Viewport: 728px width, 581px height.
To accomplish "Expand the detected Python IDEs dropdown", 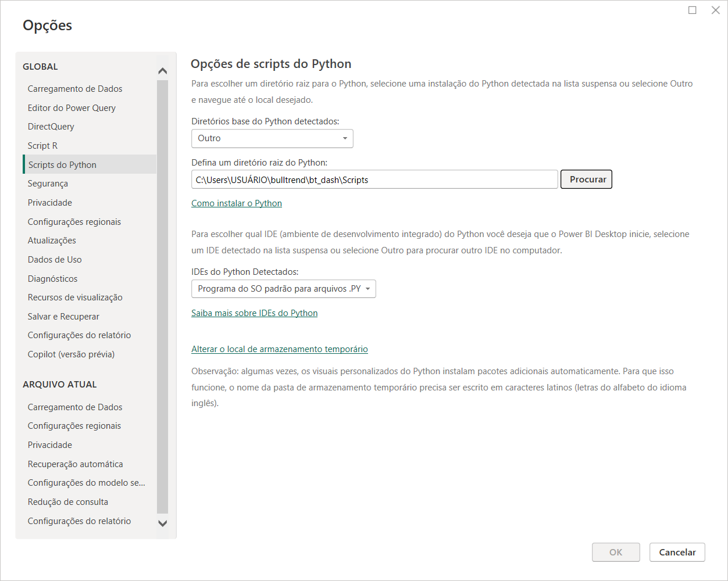I will pos(284,289).
